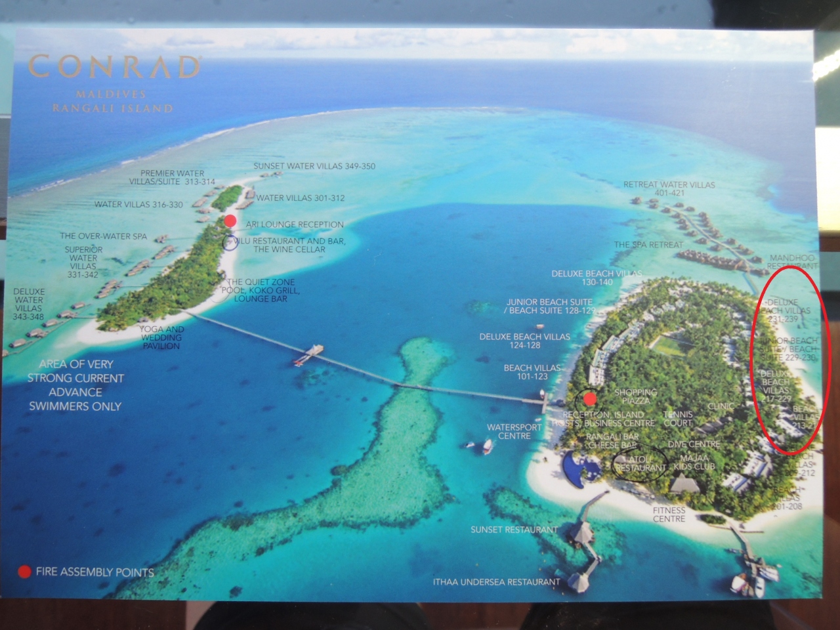The width and height of the screenshot is (840, 630).
Task: Click the Sunset Water Villas 349-350 label
Action: [x=314, y=166]
